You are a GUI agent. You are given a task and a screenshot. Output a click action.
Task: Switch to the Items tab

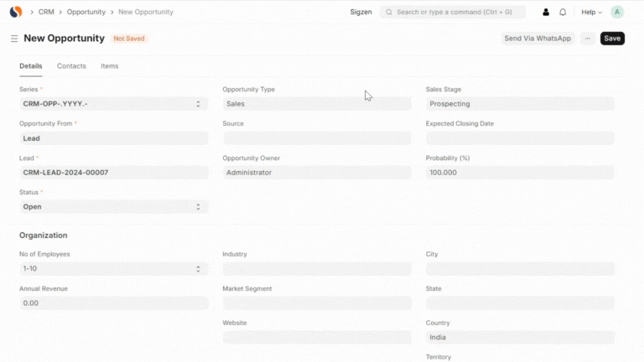tap(110, 66)
